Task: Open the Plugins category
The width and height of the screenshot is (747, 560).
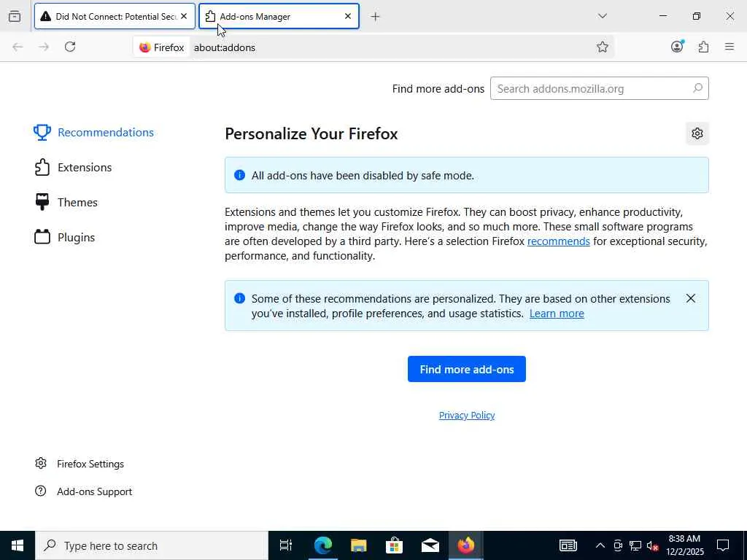Action: 64,238
